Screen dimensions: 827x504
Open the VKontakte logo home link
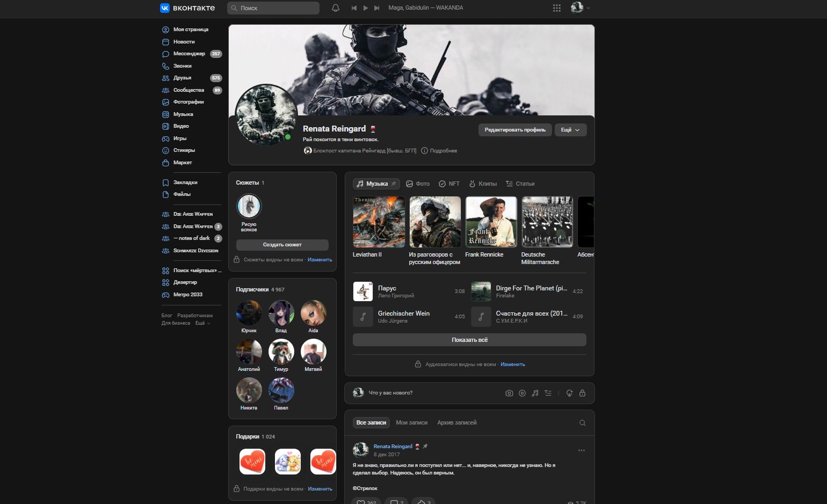(x=187, y=8)
